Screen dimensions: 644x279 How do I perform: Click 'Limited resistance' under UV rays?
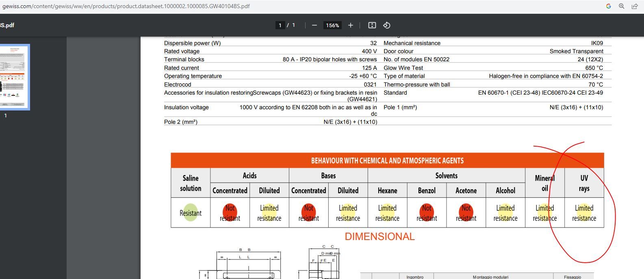(x=584, y=213)
